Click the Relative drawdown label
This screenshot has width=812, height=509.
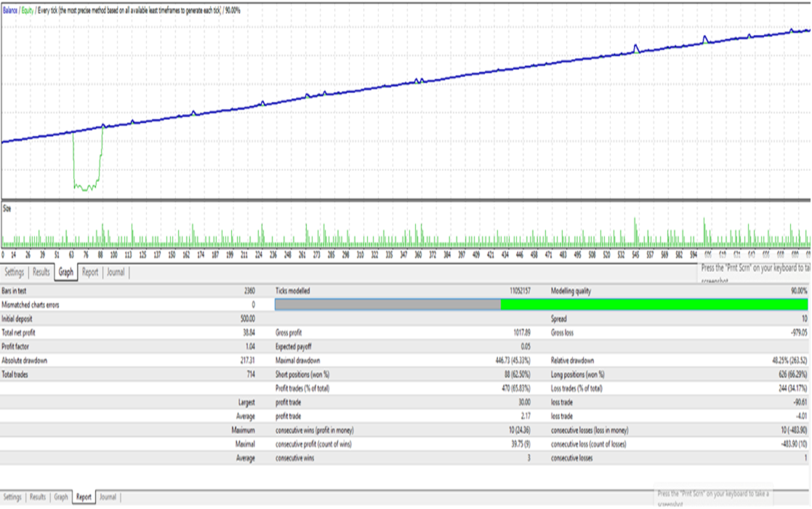(572, 361)
